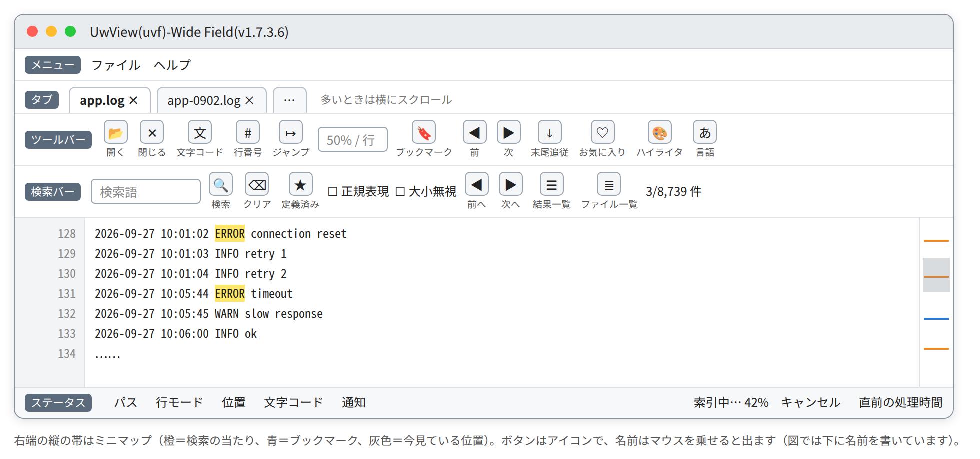The height and width of the screenshot is (459, 980).
Task: Open 定義済み predefined searches star icon
Action: [300, 184]
